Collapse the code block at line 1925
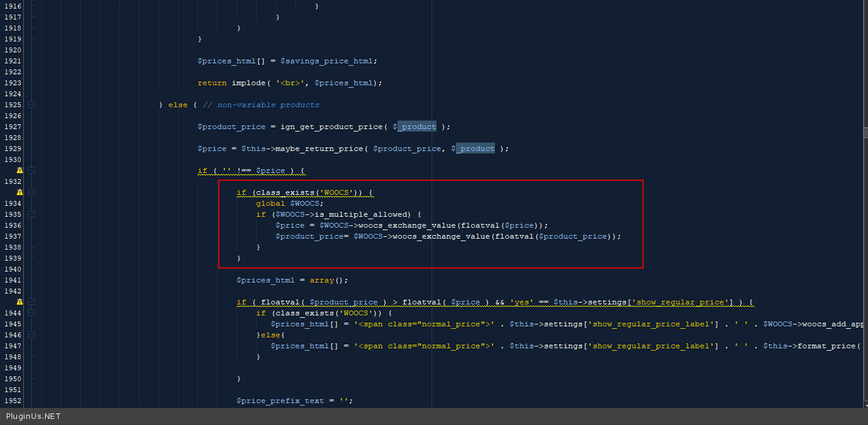Viewport: 868px width, 425px height. tap(32, 105)
